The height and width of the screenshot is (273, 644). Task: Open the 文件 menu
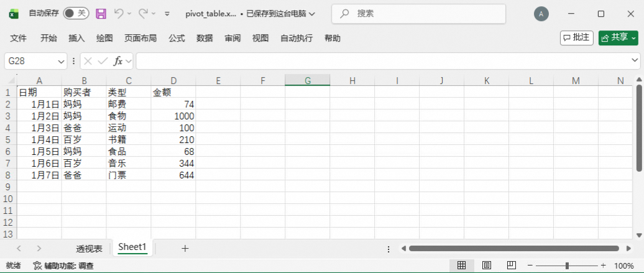(19, 38)
